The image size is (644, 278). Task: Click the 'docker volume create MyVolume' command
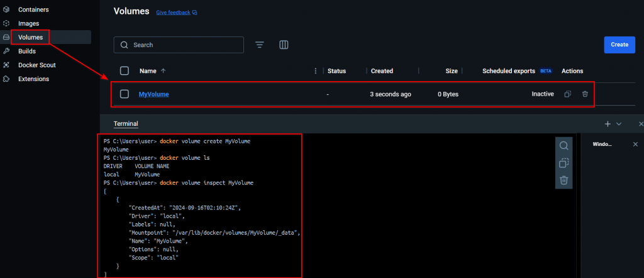point(205,141)
